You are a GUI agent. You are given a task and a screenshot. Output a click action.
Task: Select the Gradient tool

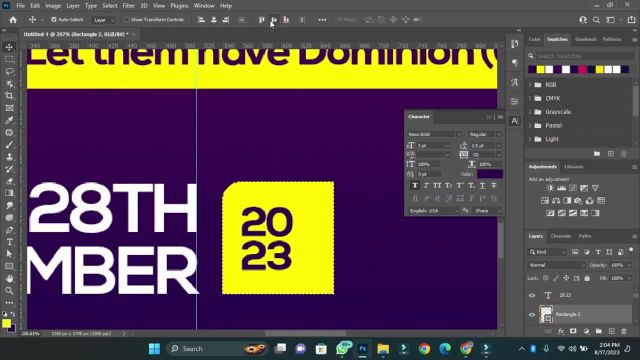tap(9, 193)
